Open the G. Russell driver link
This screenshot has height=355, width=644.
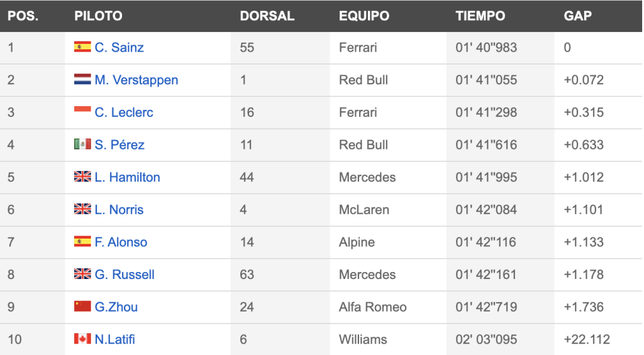[x=125, y=274]
